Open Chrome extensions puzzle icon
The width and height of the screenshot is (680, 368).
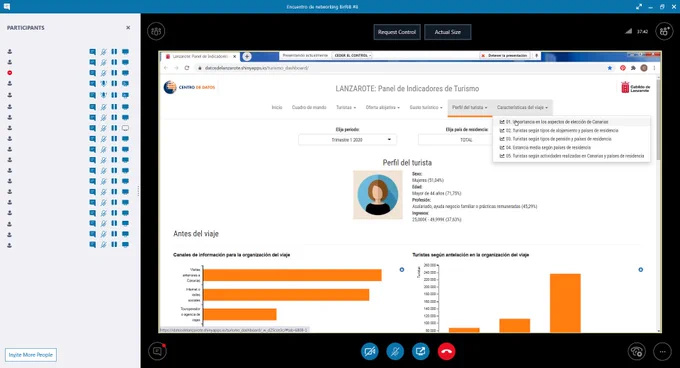pyautogui.click(x=633, y=68)
